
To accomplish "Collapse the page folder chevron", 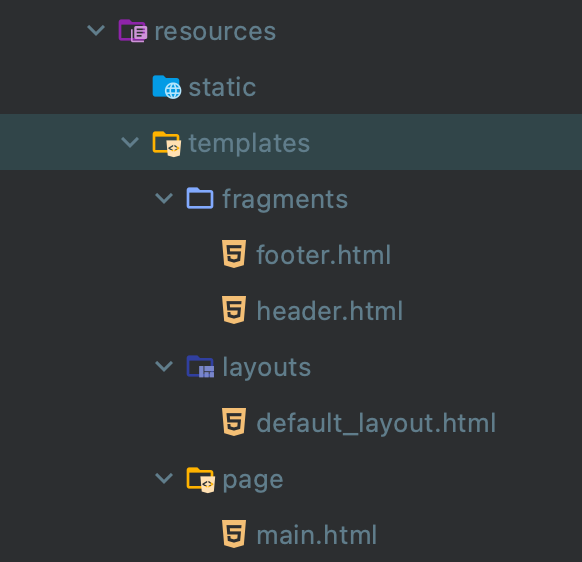I will coord(164,478).
